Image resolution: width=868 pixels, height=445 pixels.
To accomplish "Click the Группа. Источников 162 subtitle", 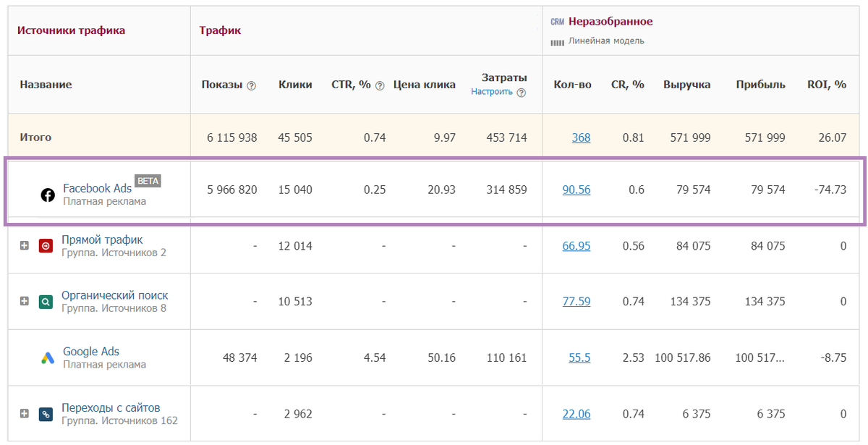I will [x=119, y=420].
